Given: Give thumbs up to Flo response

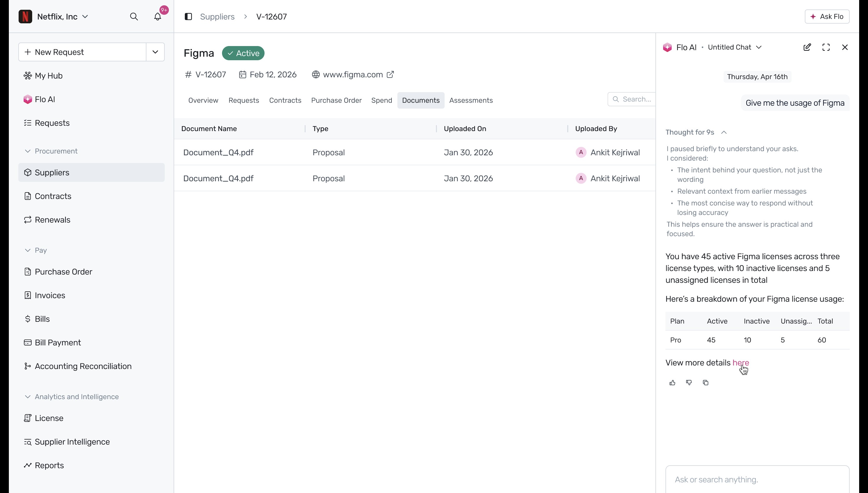Looking at the screenshot, I should [672, 383].
